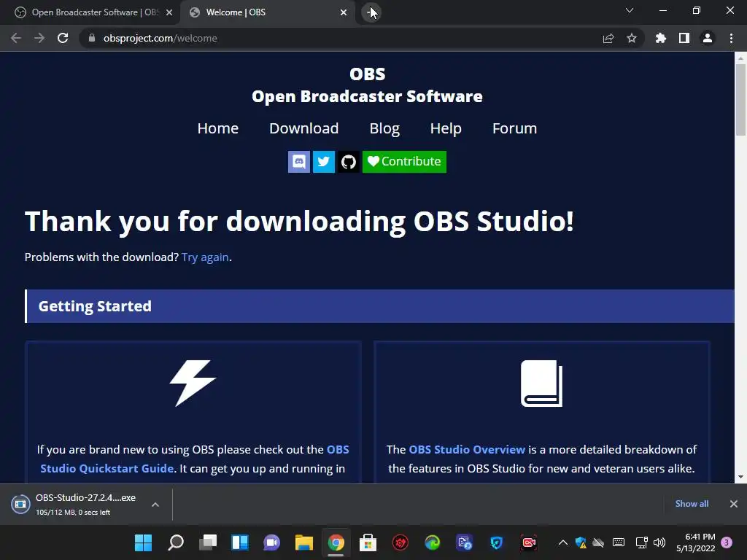
Task: Go to the Home nav item
Action: point(217,128)
